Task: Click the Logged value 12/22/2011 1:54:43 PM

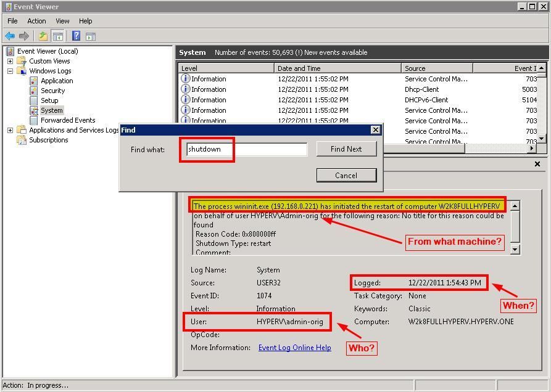Action: tap(444, 283)
